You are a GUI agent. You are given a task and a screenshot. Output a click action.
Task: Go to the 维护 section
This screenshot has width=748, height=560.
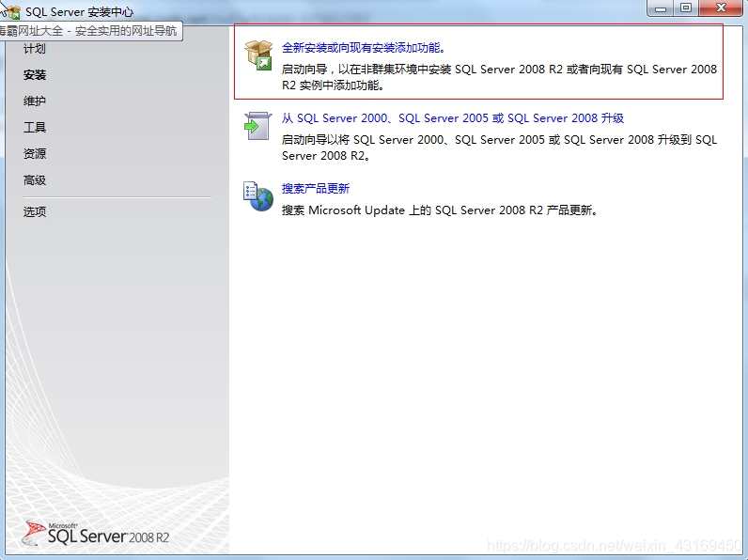[x=35, y=101]
